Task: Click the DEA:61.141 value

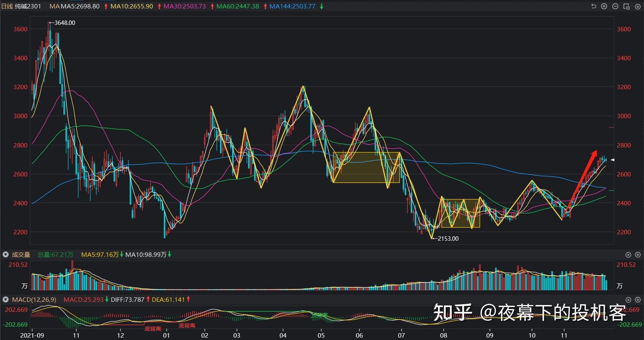Action: pos(169,299)
